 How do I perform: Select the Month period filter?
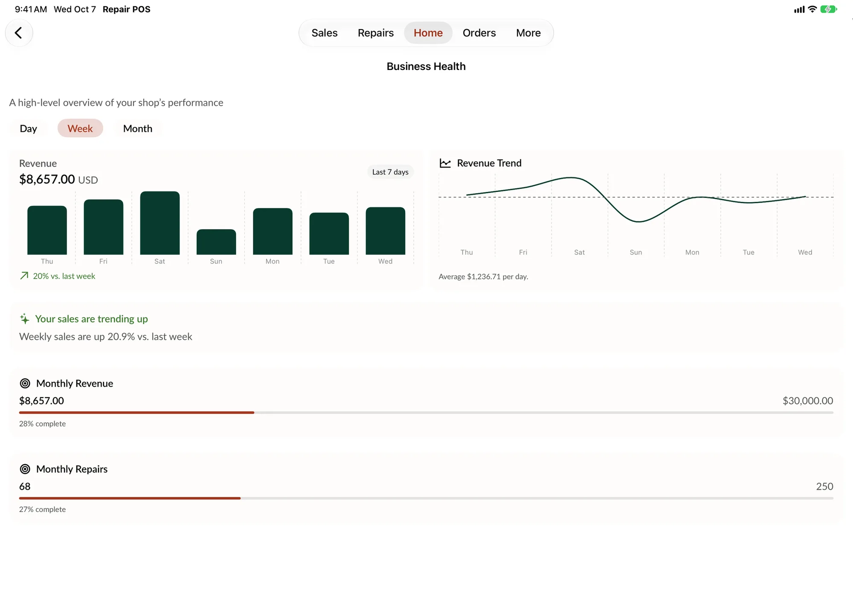(x=137, y=128)
